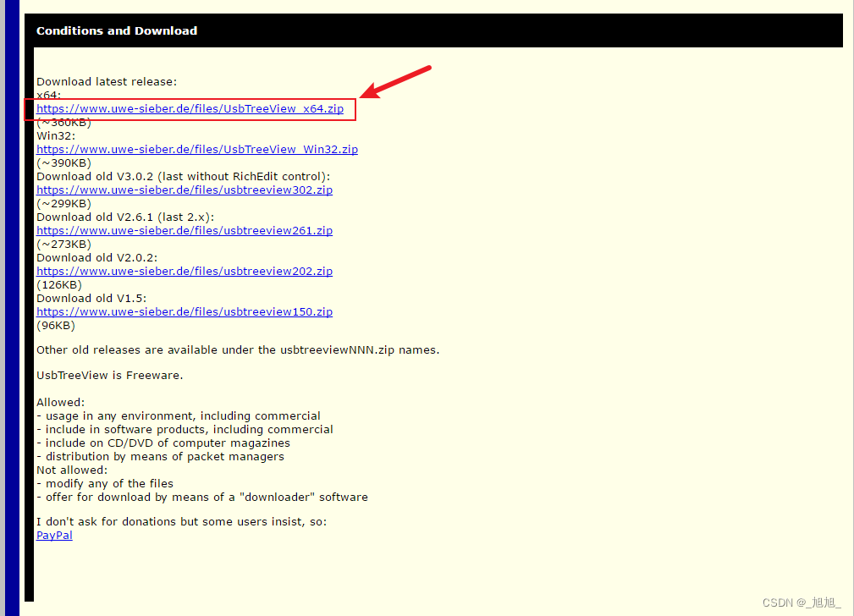Click the 'Allowed:' heading text
This screenshot has height=616, width=854.
[x=60, y=403]
